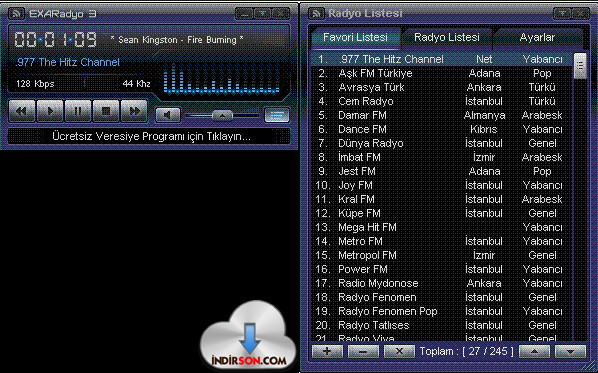Select Radyo Fenomen station row
Viewport: 598px width, 373px height.
[x=441, y=297]
